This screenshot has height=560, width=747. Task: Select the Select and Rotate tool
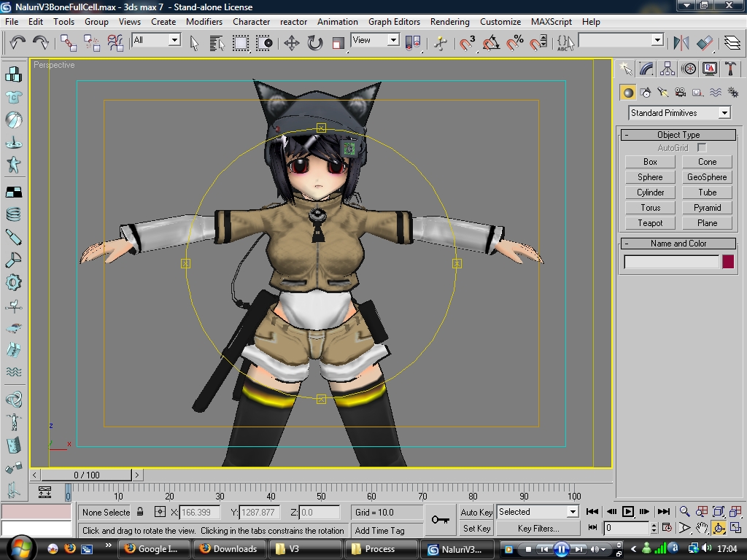[x=315, y=43]
